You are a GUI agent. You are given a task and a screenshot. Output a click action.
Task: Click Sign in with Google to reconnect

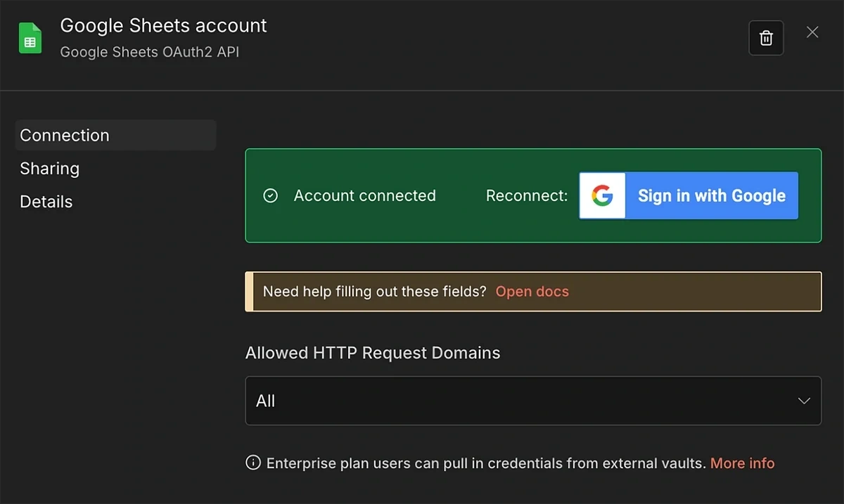pyautogui.click(x=711, y=195)
